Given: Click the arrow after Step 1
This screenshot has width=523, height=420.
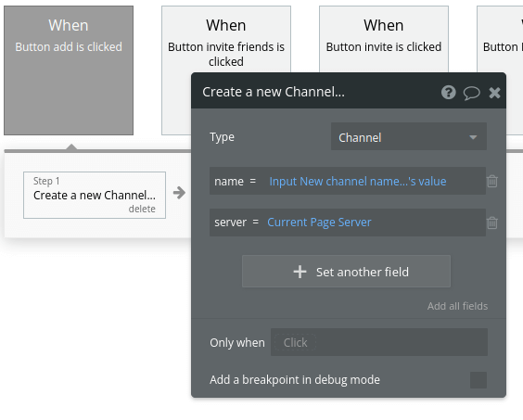Looking at the screenshot, I should [x=179, y=193].
